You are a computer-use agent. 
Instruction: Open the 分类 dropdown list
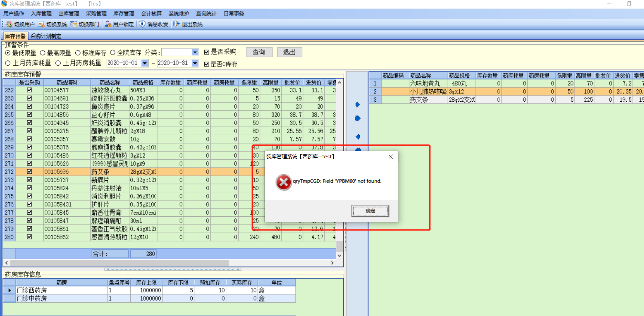[x=195, y=52]
